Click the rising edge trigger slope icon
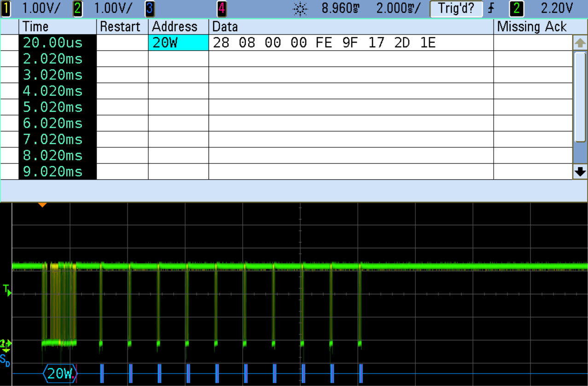The image size is (588, 386). (x=491, y=8)
